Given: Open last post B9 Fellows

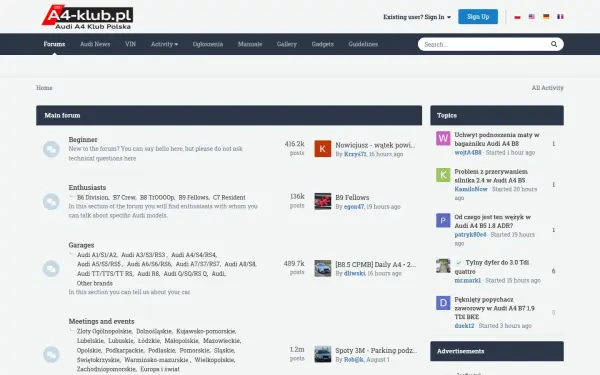Looking at the screenshot, I should click(x=352, y=197).
